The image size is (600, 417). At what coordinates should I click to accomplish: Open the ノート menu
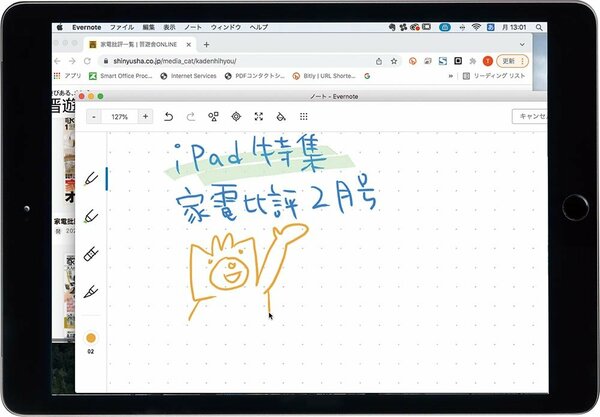coord(193,28)
